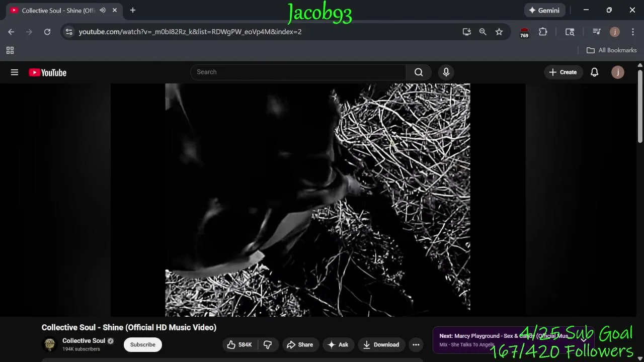This screenshot has height=362, width=644.
Task: View site information icon in address bar
Action: point(69,32)
